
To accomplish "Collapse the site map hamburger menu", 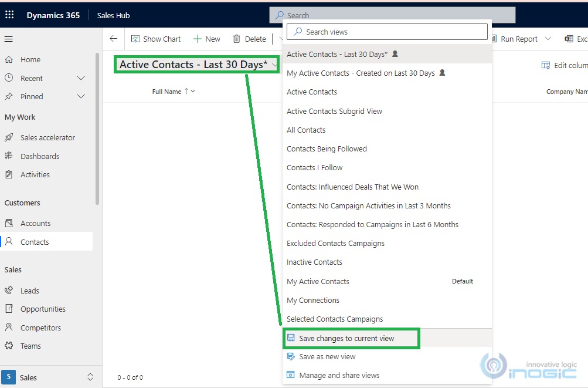I will click(x=9, y=39).
